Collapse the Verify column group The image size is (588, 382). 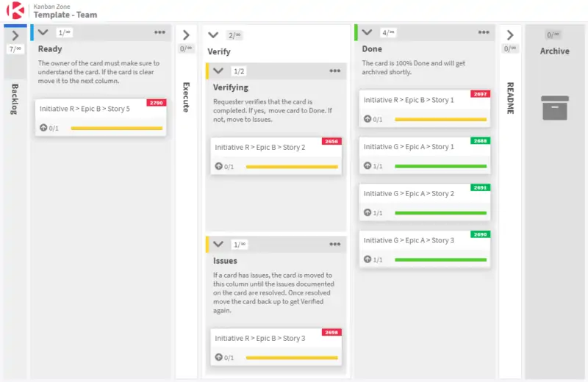point(213,35)
